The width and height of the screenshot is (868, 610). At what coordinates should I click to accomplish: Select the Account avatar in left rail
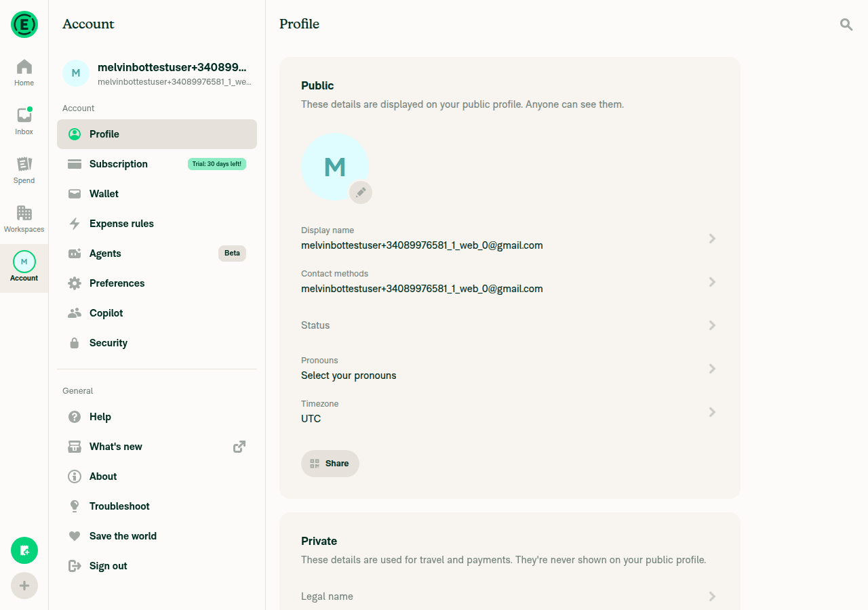tap(24, 262)
